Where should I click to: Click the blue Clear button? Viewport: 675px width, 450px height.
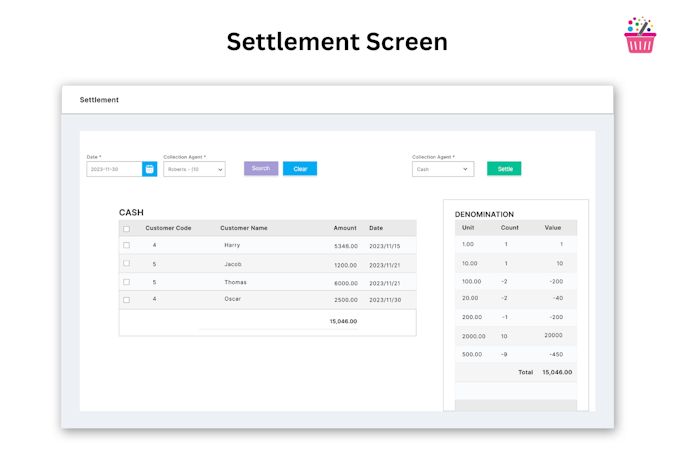coord(300,169)
